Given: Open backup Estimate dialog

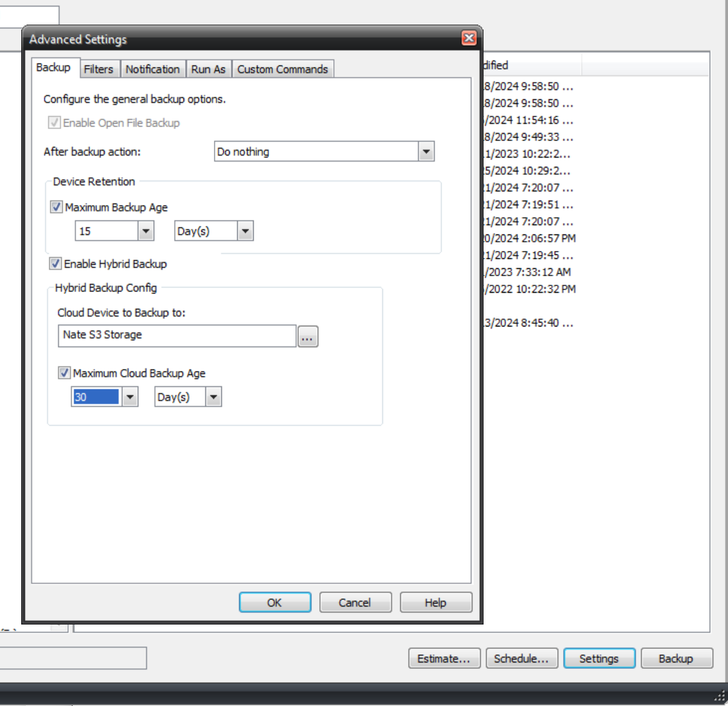Looking at the screenshot, I should 444,658.
